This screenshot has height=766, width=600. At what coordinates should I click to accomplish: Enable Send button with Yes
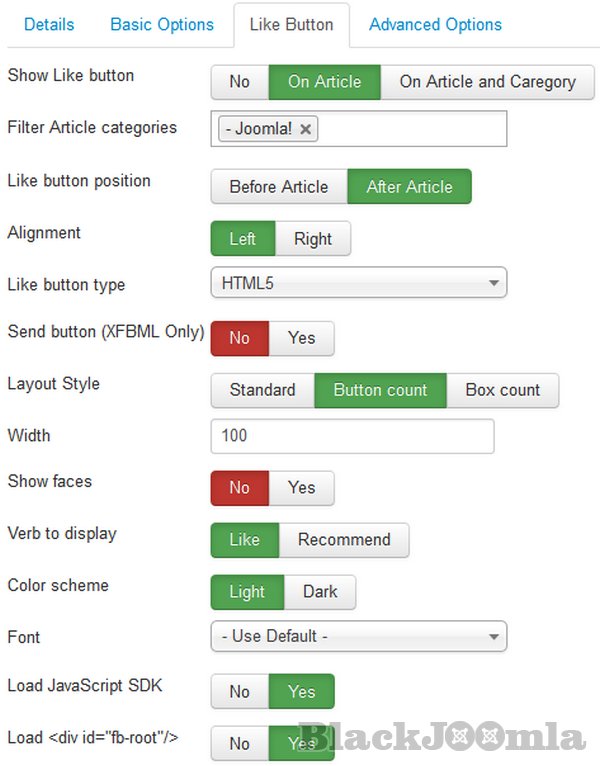coord(301,338)
